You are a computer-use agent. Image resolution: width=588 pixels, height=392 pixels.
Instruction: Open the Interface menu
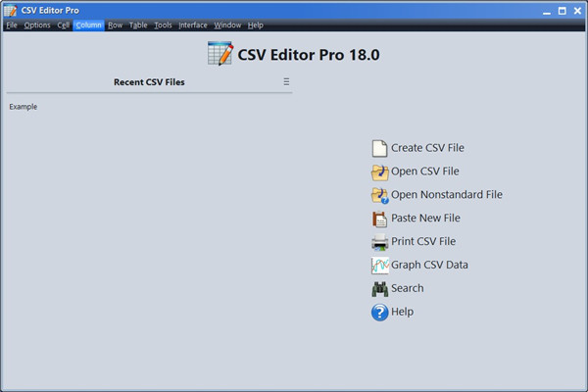pos(193,25)
